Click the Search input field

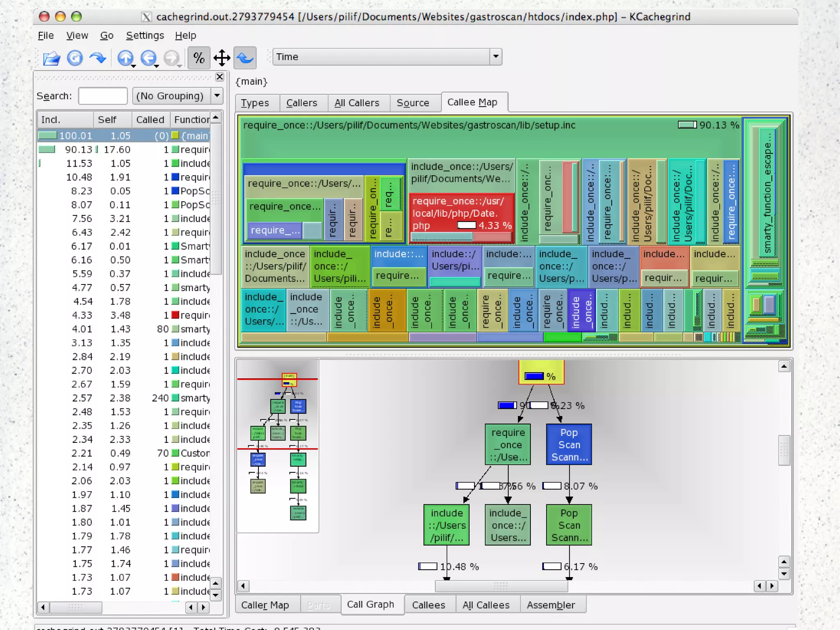pyautogui.click(x=103, y=96)
